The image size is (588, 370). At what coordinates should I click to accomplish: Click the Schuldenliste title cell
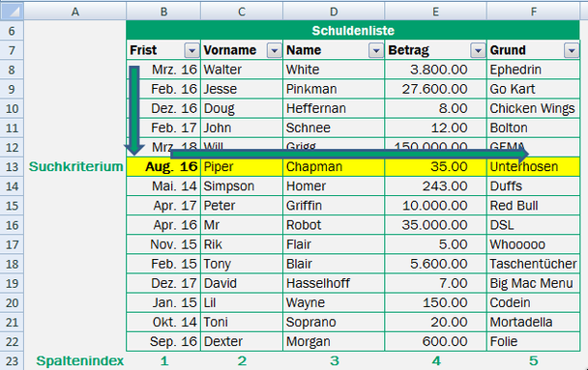tap(353, 30)
